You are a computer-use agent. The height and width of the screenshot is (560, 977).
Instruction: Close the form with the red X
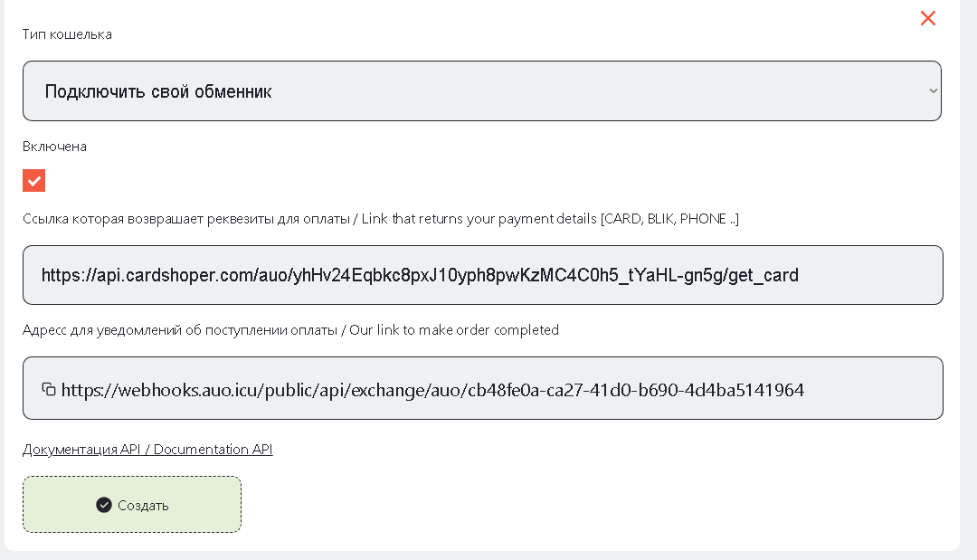[927, 18]
